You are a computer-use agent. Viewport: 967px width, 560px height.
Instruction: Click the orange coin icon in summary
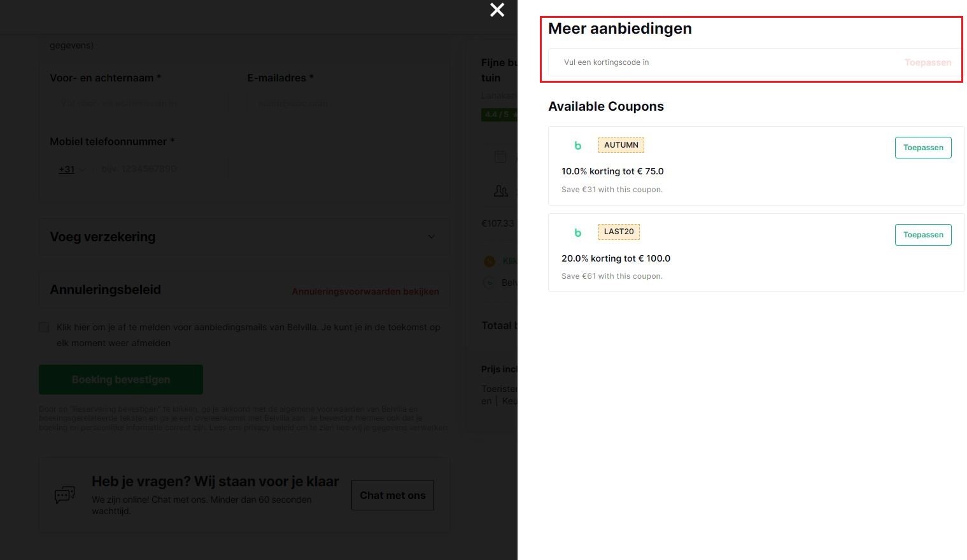point(490,261)
